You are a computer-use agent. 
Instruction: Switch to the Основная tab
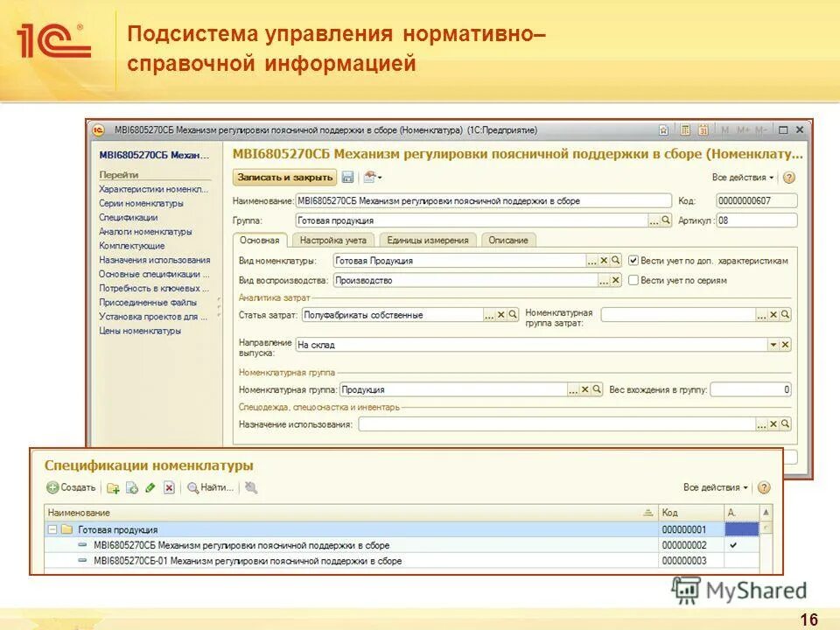[260, 240]
